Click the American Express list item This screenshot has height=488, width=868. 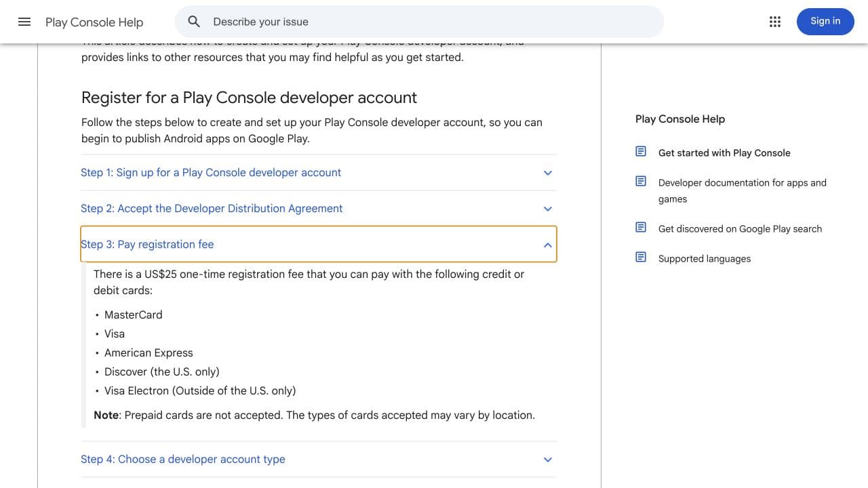click(x=149, y=352)
